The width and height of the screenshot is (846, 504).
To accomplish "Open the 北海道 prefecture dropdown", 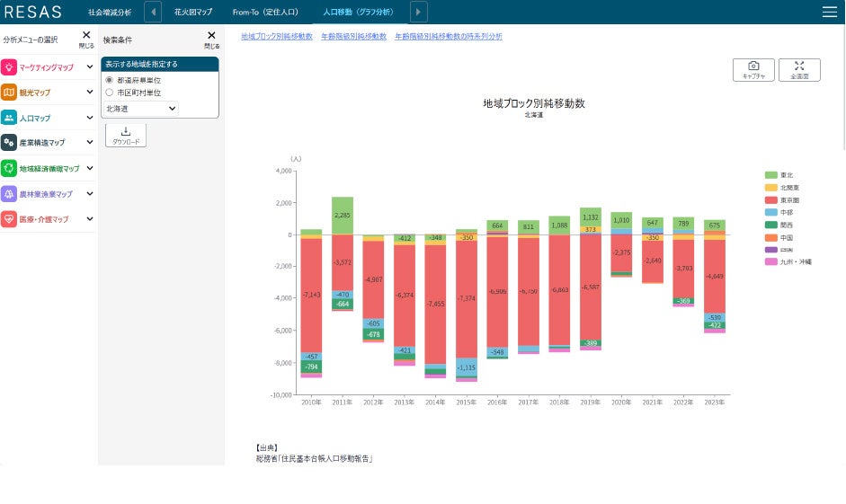I will (x=141, y=109).
